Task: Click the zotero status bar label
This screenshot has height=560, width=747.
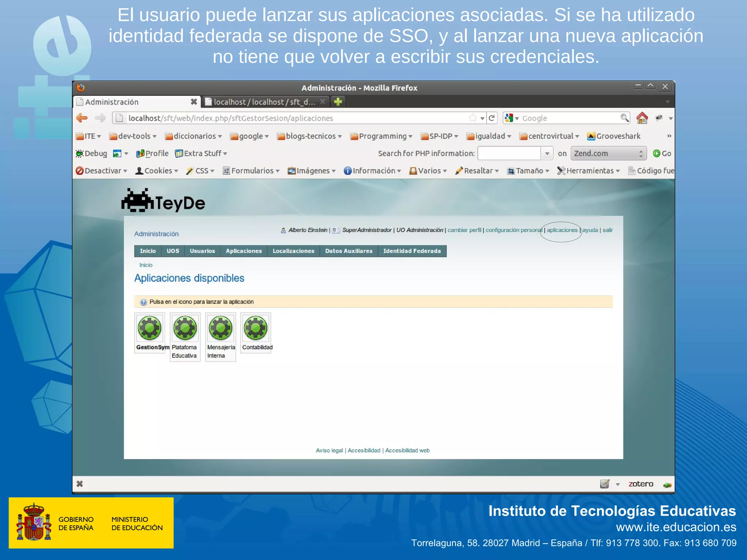Action: [x=641, y=484]
